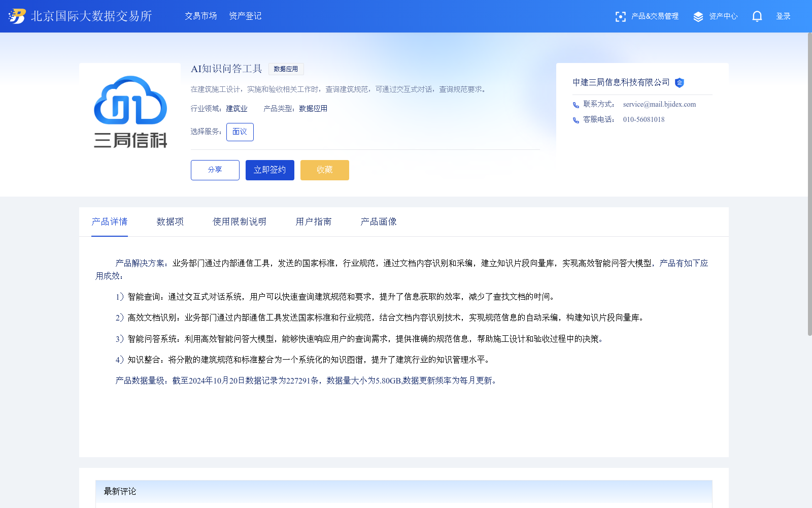Open the 资产登记 menu
This screenshot has width=812, height=508.
(245, 16)
